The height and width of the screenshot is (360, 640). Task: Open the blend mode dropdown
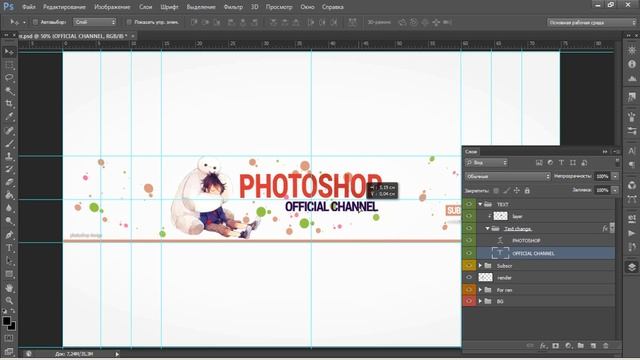(508, 176)
